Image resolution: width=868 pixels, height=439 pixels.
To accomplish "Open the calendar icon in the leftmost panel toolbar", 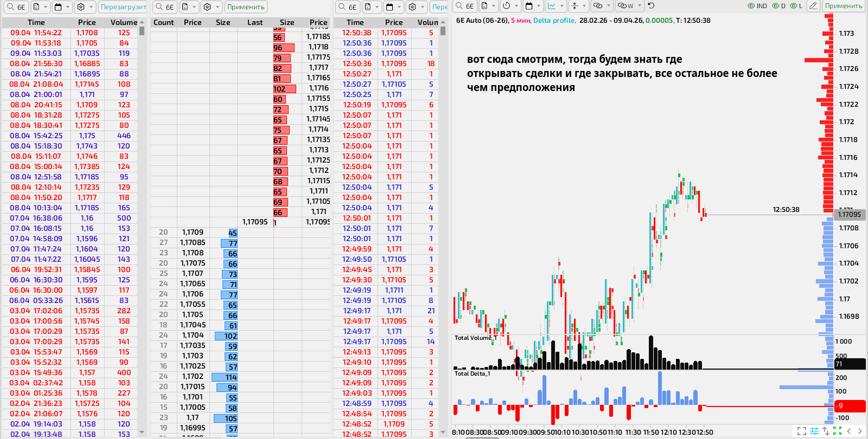I will pyautogui.click(x=58, y=7).
